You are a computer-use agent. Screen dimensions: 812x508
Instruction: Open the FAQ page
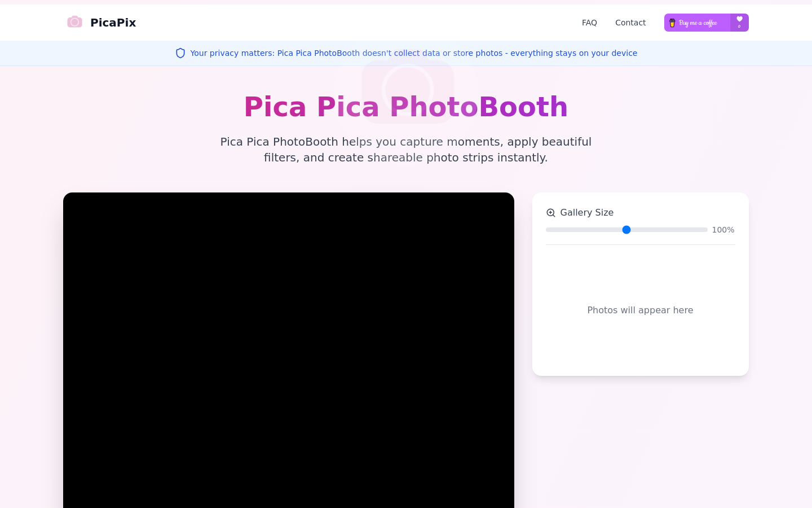coord(589,23)
